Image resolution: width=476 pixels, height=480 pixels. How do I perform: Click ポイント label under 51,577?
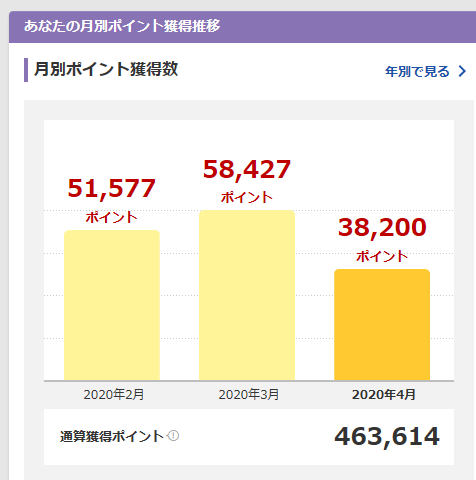(x=112, y=217)
